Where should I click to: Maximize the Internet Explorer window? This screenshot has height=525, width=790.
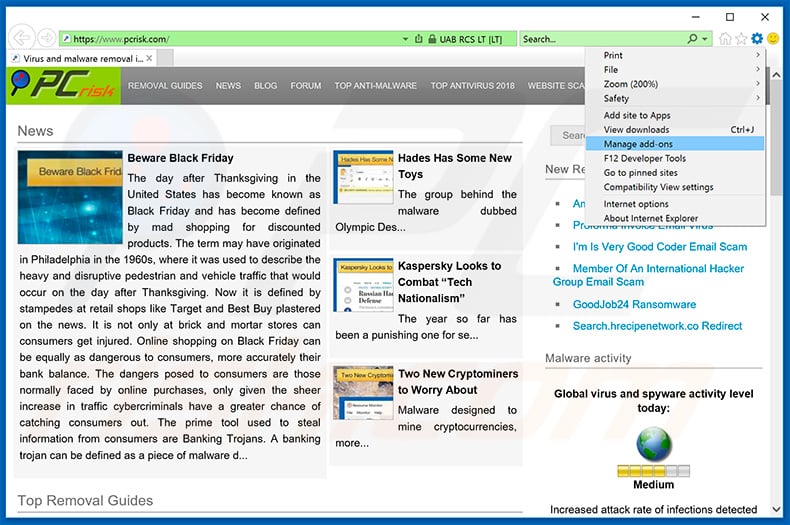[x=730, y=17]
